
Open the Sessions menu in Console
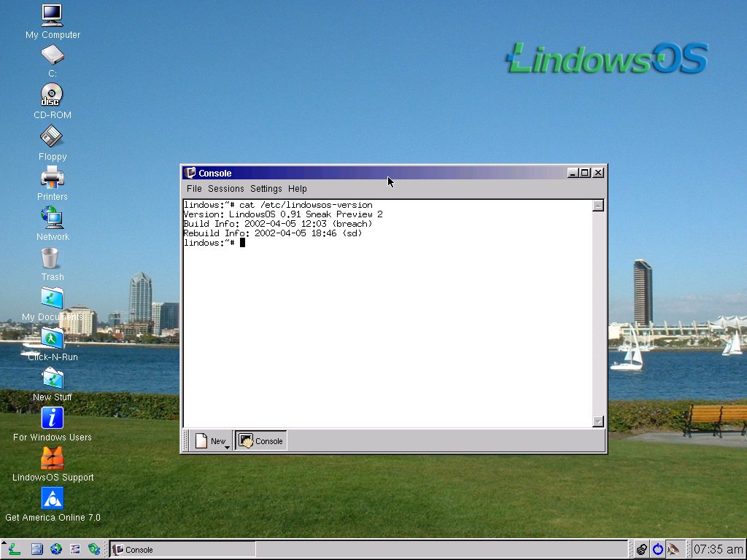point(226,189)
